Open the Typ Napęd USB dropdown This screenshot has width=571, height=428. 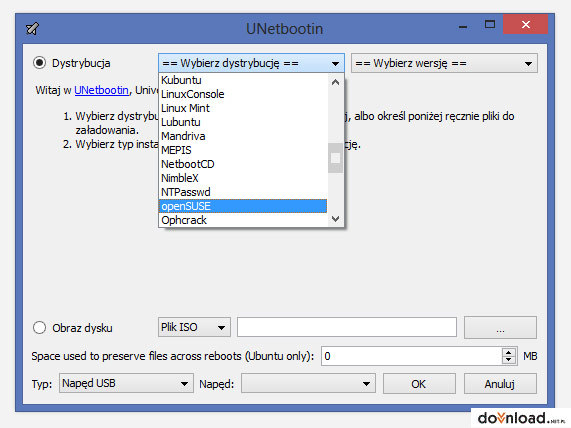(x=126, y=383)
